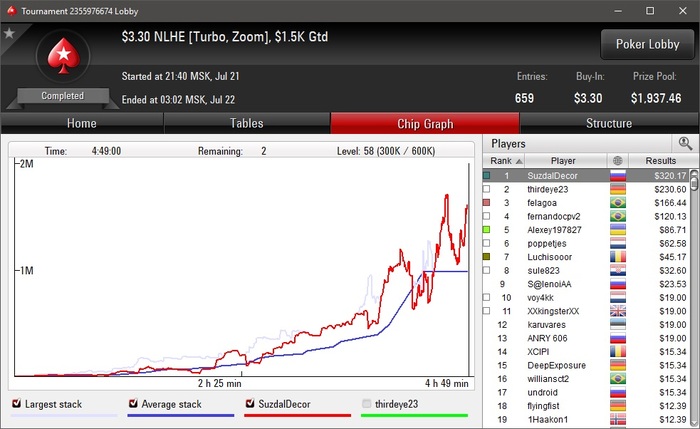Image resolution: width=700 pixels, height=429 pixels.
Task: Select player row karuvares
Action: pyautogui.click(x=586, y=325)
